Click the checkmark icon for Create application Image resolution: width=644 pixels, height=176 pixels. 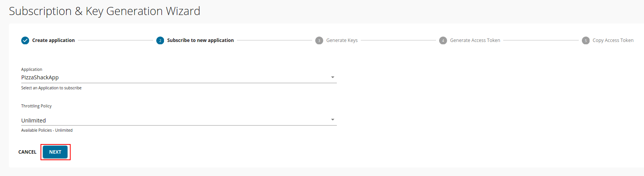25,40
